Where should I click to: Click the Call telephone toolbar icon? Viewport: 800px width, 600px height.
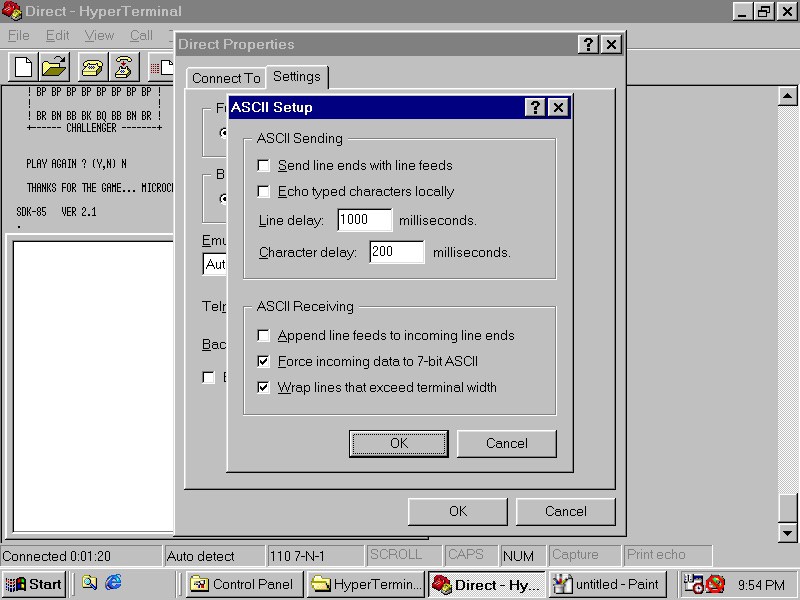tap(92, 67)
